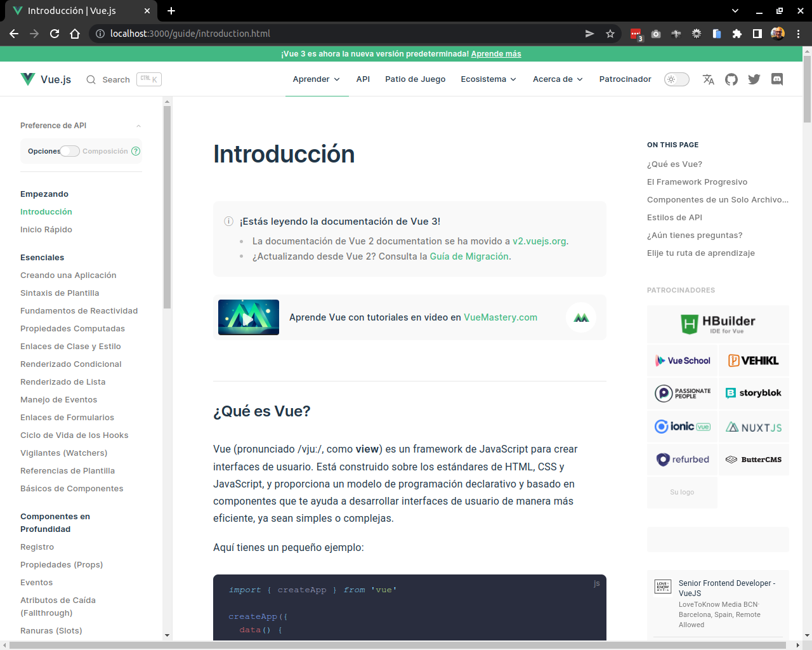Select Inicio Rápido in the sidebar
Image resolution: width=812 pixels, height=650 pixels.
pyautogui.click(x=46, y=230)
